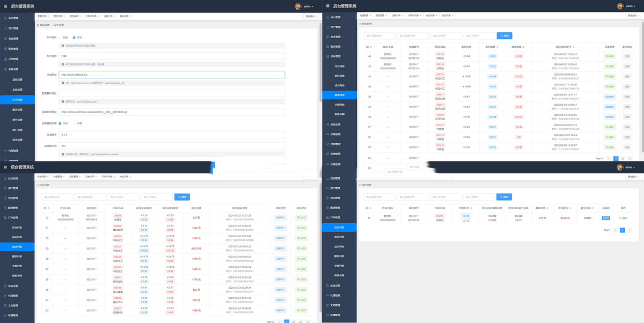Screen dimensions: 644x323
Task: Go to page 2 of Total 17 table
Action: [x=623, y=159]
